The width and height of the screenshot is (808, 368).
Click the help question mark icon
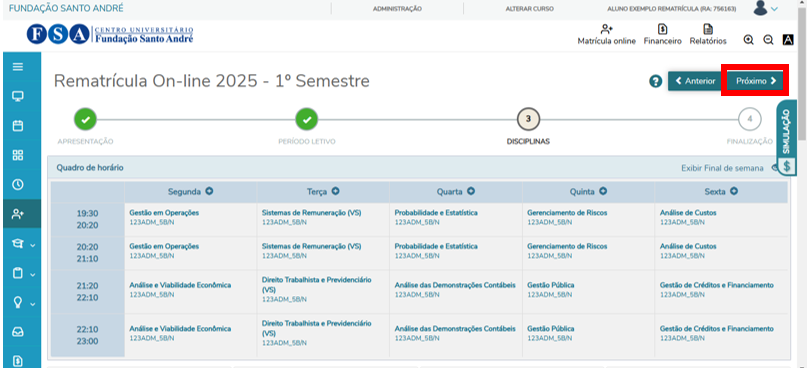click(x=655, y=81)
